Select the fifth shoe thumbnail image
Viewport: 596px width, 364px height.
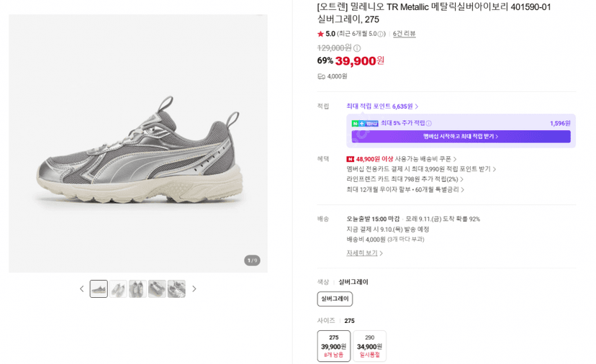pyautogui.click(x=176, y=288)
